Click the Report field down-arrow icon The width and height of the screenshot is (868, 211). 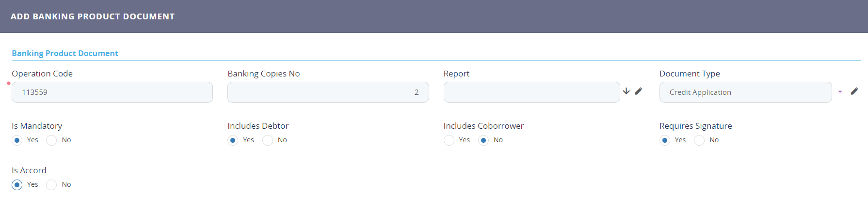[x=626, y=91]
